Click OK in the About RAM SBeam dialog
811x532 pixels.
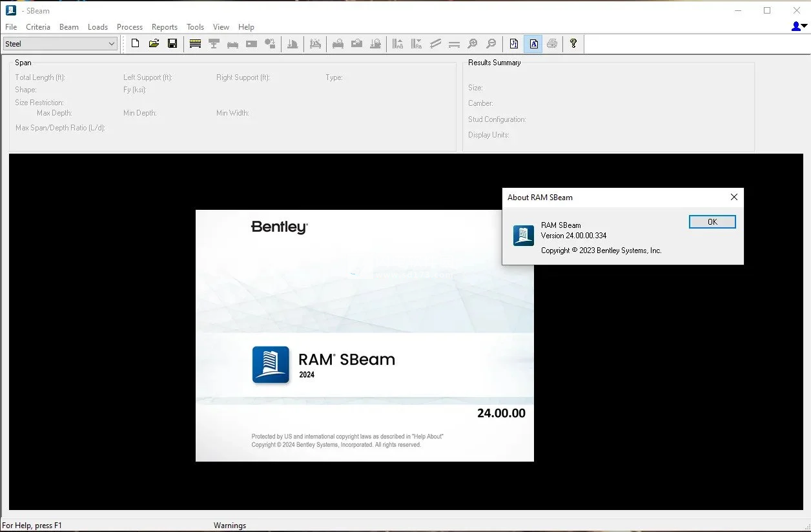click(712, 221)
